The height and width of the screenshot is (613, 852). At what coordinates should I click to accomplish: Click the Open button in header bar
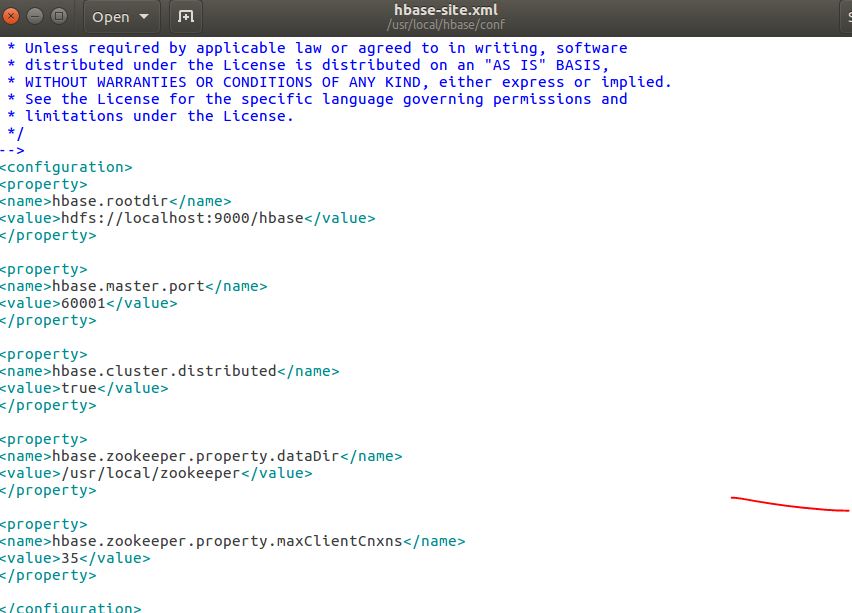(x=122, y=17)
